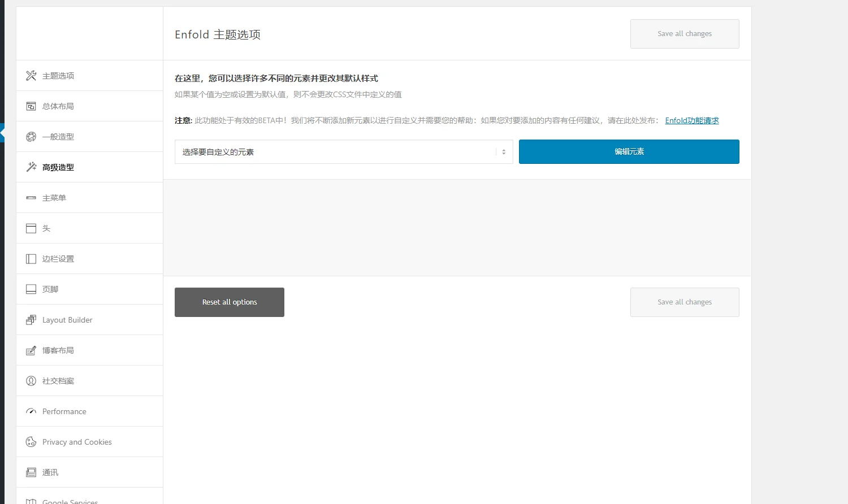This screenshot has height=504, width=848.
Task: Open the Layout Builder settings
Action: coord(89,320)
